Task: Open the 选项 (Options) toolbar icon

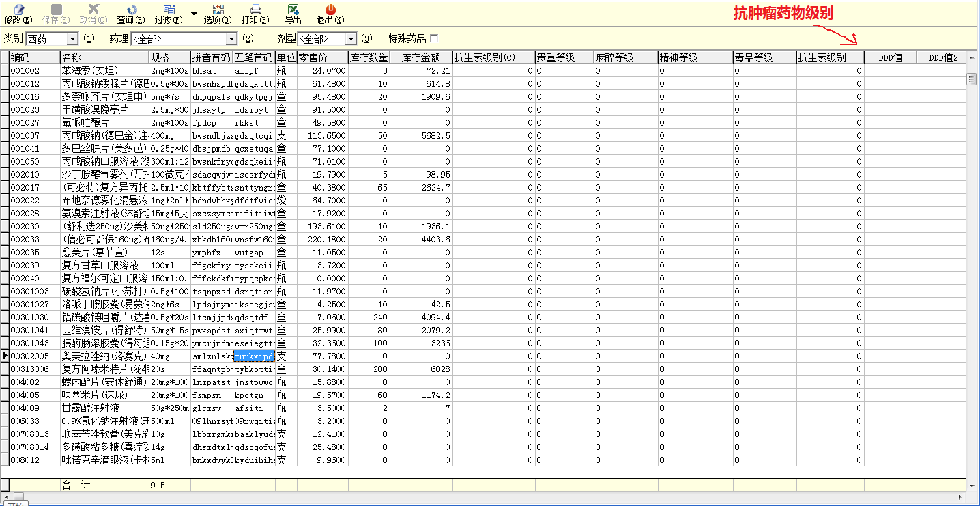Action: [218, 14]
